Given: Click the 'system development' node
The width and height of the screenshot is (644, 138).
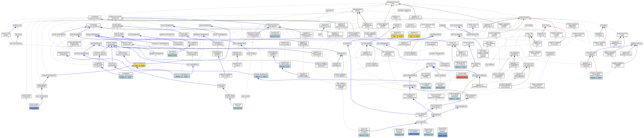Looking at the screenshot, I should point(59,35).
